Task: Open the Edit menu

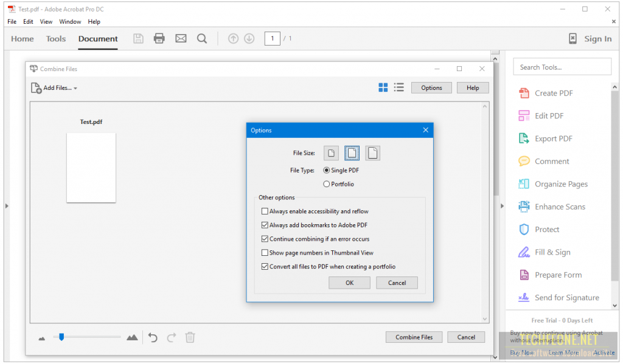Action: click(x=28, y=21)
